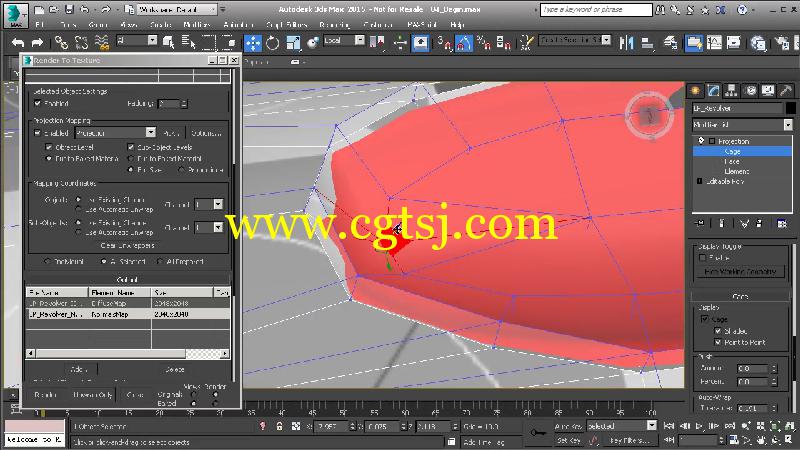
Task: Open the Object Channel dropdown
Action: (209, 204)
